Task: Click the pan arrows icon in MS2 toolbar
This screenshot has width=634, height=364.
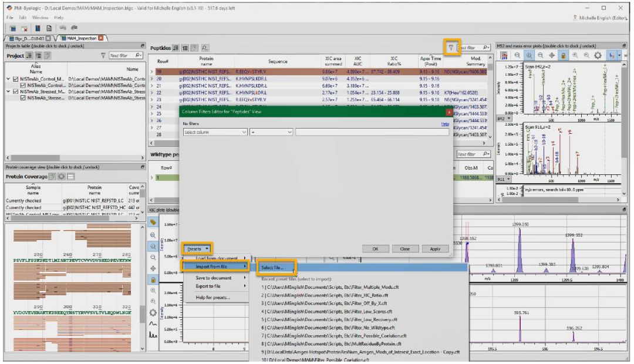Action: tap(551, 55)
